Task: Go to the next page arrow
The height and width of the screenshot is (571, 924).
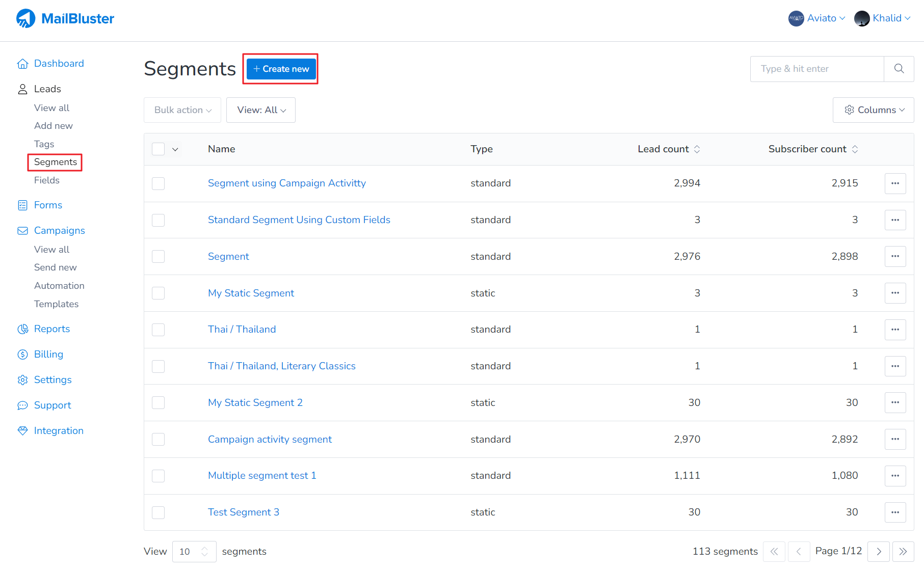Action: click(x=879, y=552)
